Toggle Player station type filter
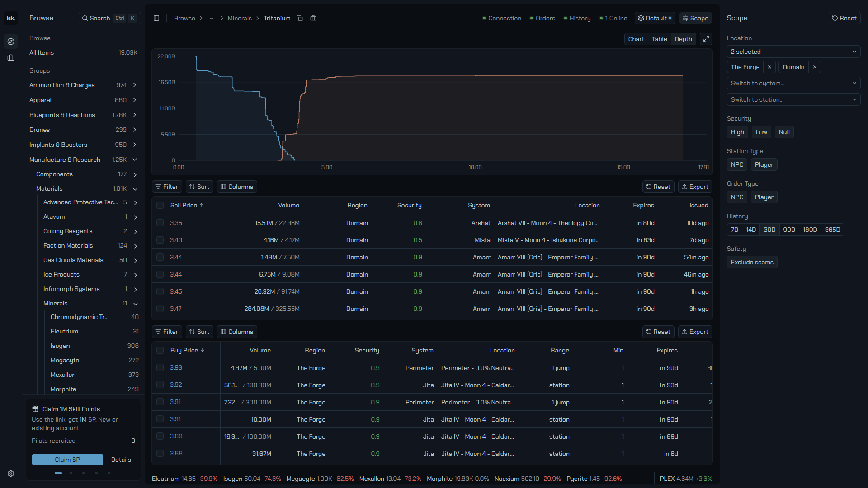 tap(764, 164)
